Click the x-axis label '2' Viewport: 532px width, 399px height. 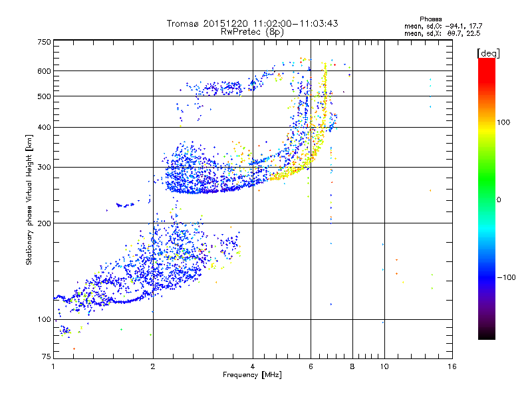coord(153,366)
